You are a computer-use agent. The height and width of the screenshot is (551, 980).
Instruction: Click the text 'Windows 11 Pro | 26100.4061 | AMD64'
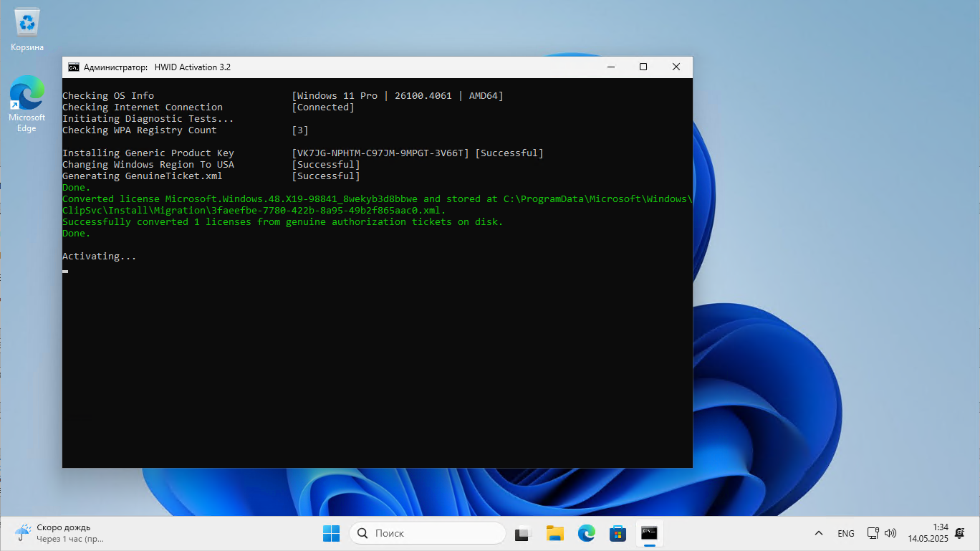click(x=398, y=95)
